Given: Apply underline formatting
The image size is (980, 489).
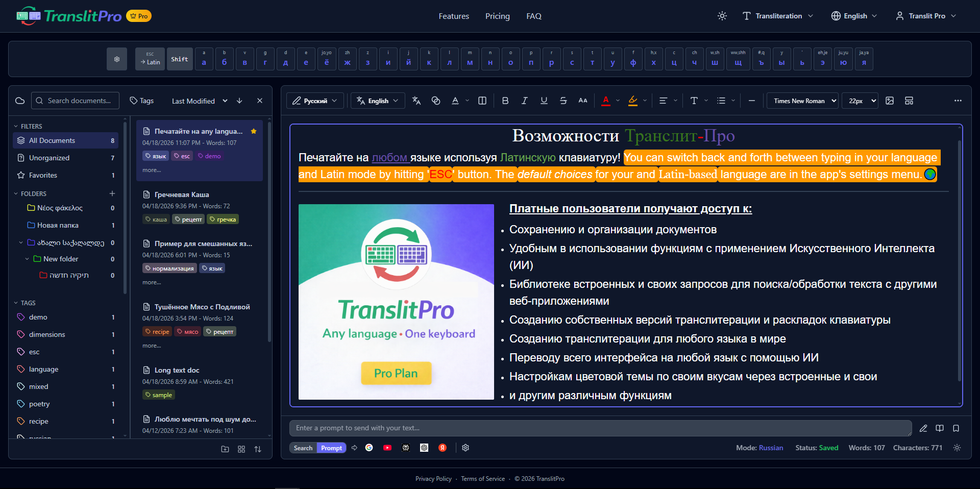Looking at the screenshot, I should click(544, 101).
